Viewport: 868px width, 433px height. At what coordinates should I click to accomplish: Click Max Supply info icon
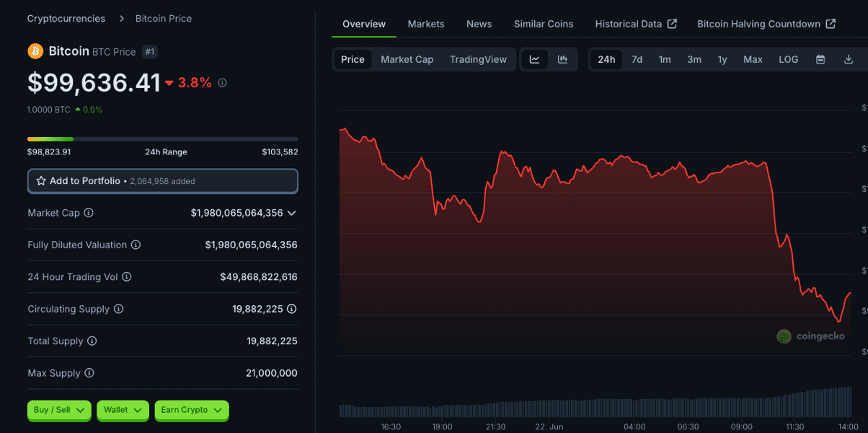(x=89, y=373)
